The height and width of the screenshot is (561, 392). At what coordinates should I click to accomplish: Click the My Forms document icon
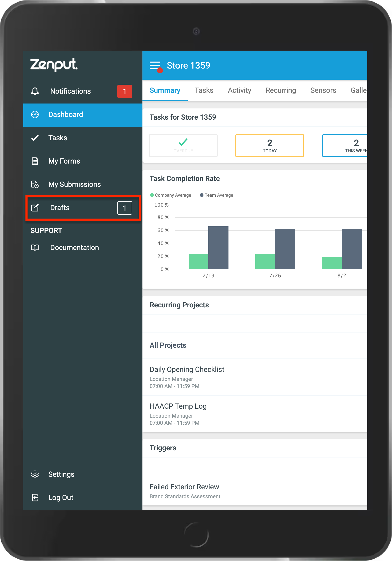point(35,161)
